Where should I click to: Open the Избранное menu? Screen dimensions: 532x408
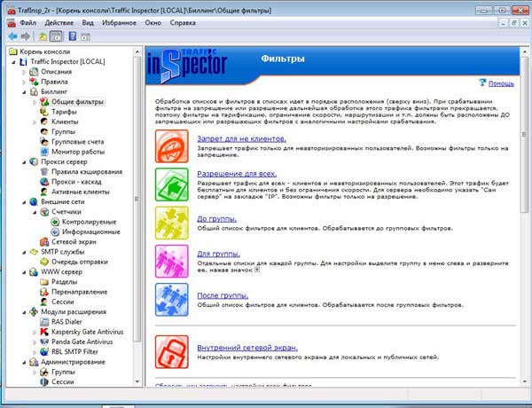tap(119, 23)
